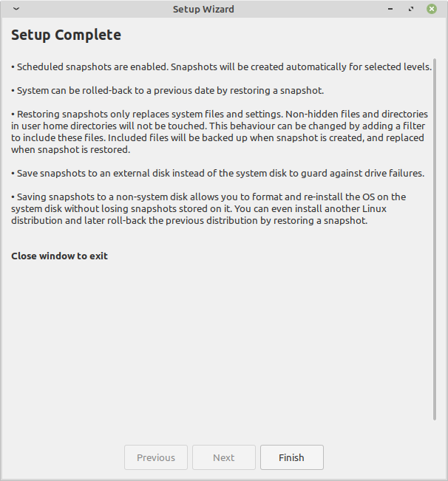Click the 'Saving snapshots to a non-system disk' line
This screenshot has height=481, width=448.
(x=208, y=197)
